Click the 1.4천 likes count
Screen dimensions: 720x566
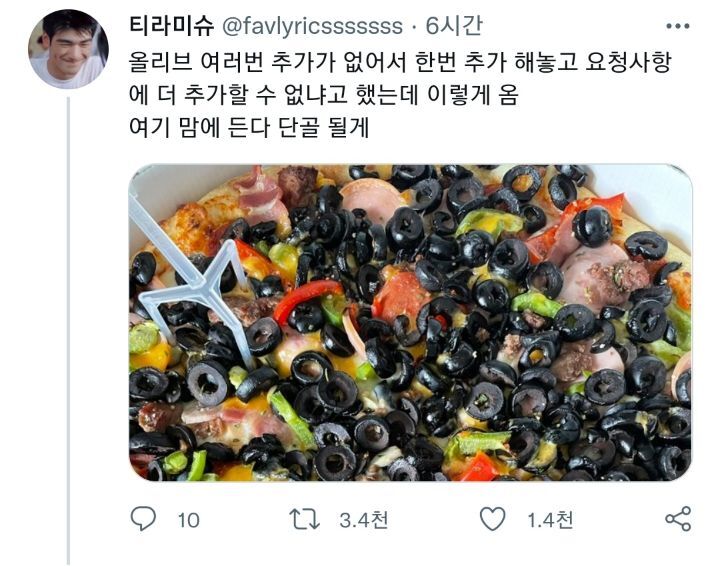coord(550,520)
